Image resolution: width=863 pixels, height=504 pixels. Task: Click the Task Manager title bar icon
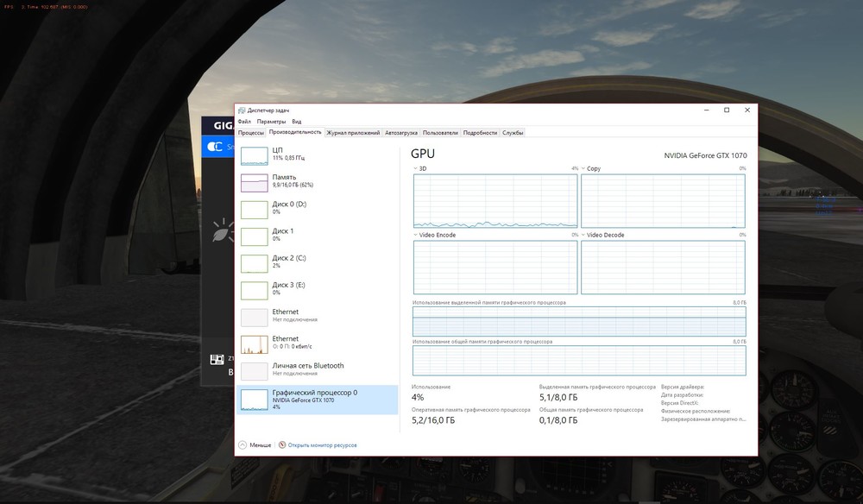[x=242, y=110]
